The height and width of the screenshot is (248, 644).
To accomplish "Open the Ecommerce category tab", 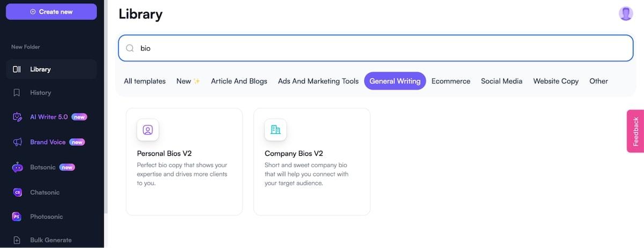I will [451, 81].
